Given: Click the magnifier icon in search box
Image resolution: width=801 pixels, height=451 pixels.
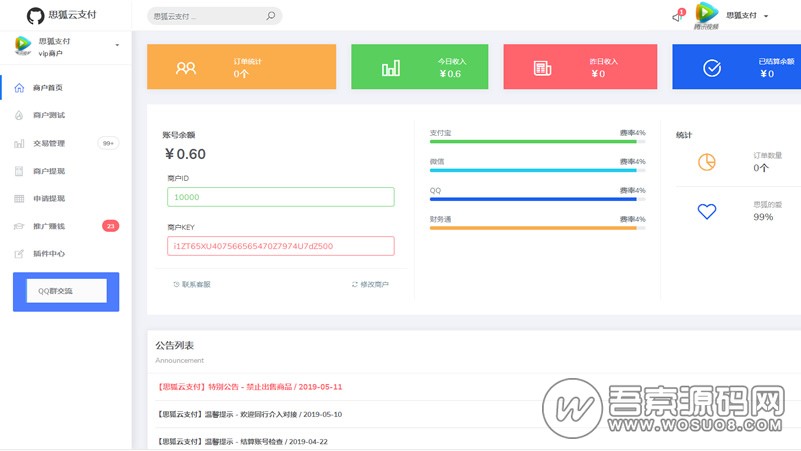Looking at the screenshot, I should (x=270, y=16).
